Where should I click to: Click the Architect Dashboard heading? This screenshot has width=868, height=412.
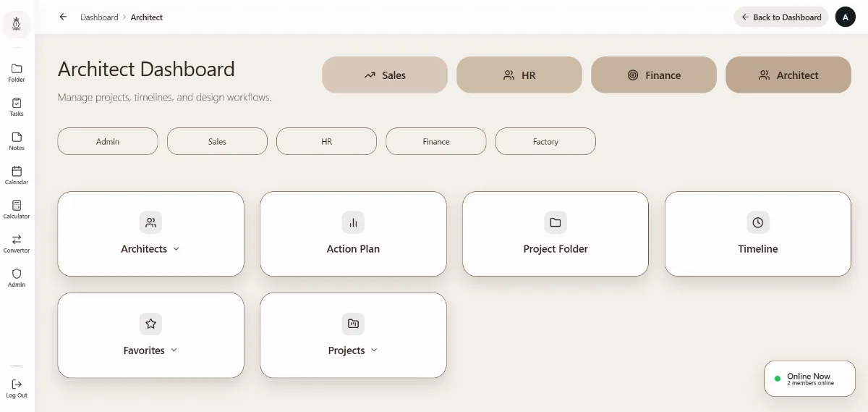tap(146, 70)
